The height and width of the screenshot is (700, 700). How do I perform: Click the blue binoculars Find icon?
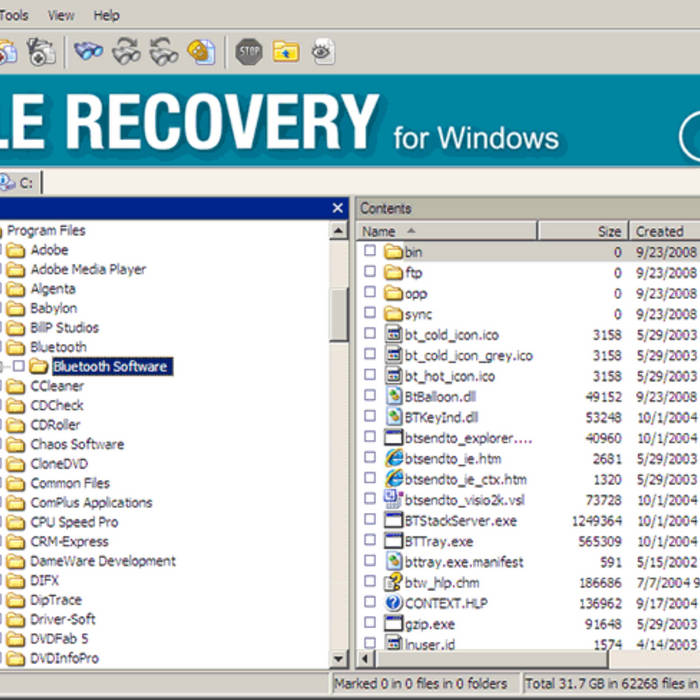(x=89, y=51)
